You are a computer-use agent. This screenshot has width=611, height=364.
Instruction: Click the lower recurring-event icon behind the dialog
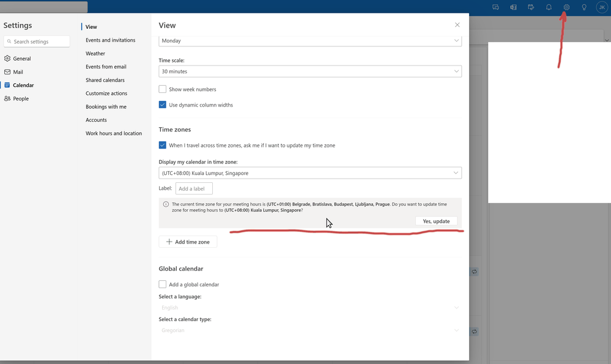[x=474, y=332]
